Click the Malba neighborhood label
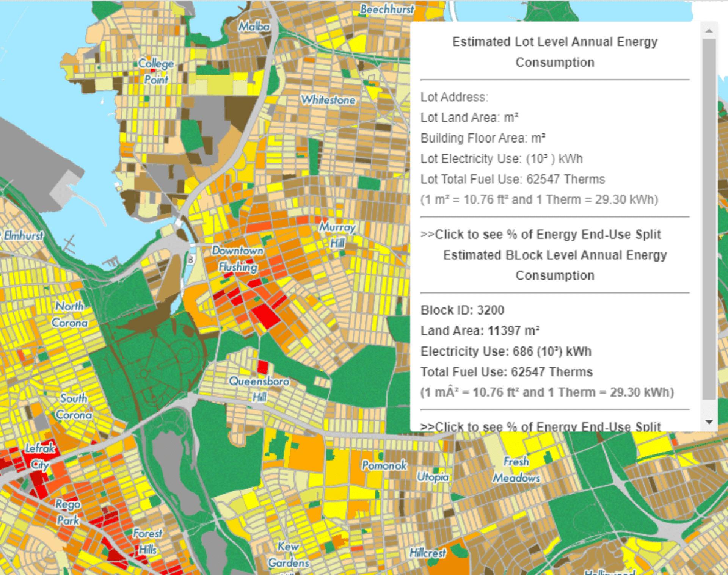 click(x=254, y=27)
